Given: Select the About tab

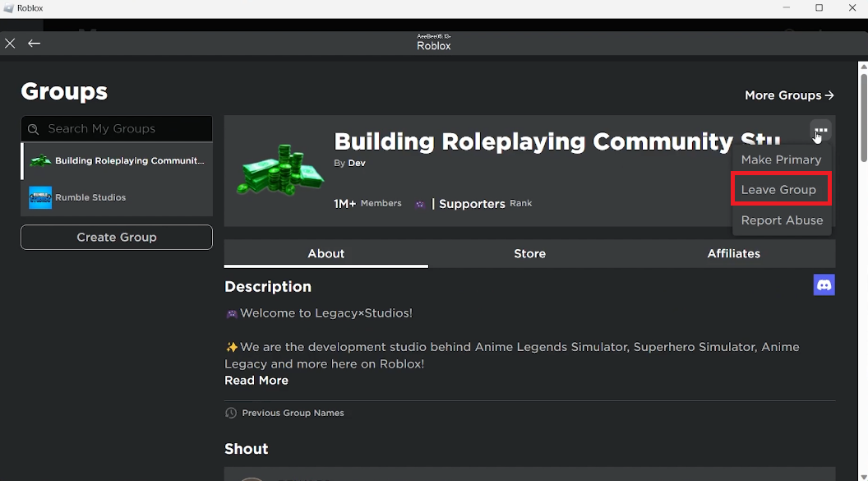Looking at the screenshot, I should coord(325,253).
